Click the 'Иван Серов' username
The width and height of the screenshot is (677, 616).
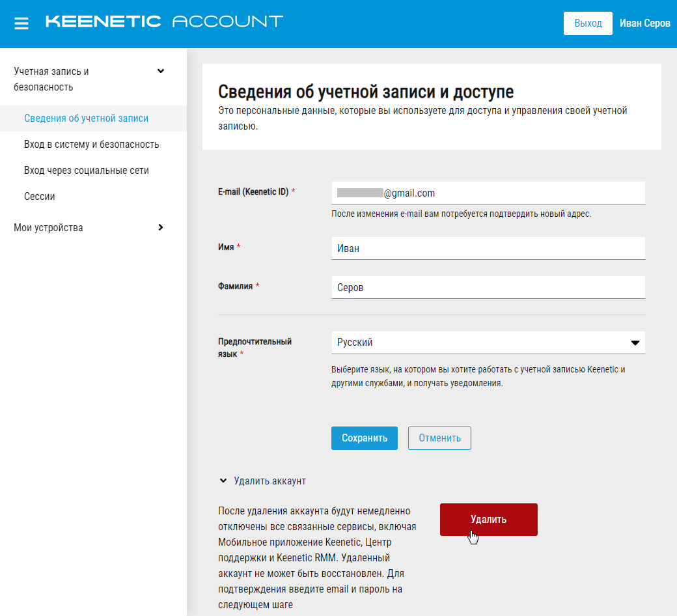tap(644, 23)
